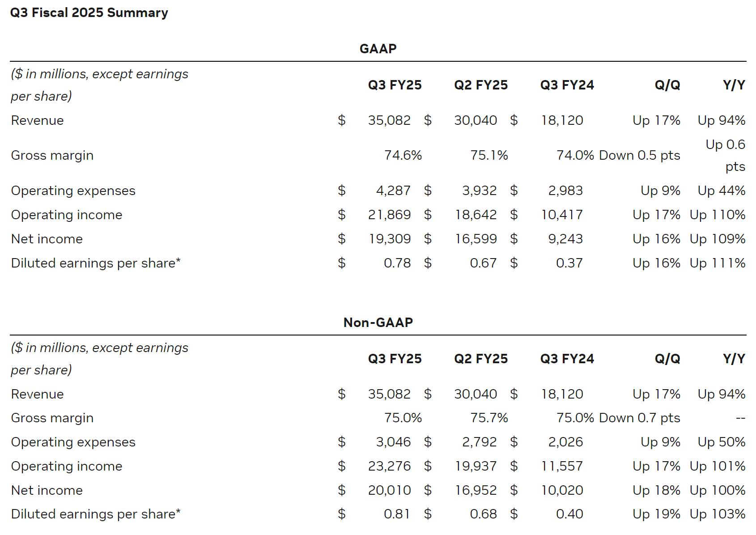Click the "Up 110%" Y/Y cell

point(717,215)
